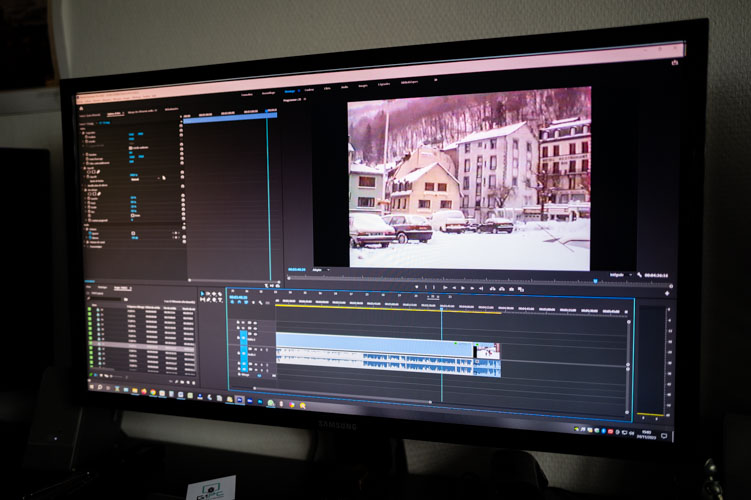Create ellipse mask under Opacity
This screenshot has width=751, height=500.
coord(90,172)
